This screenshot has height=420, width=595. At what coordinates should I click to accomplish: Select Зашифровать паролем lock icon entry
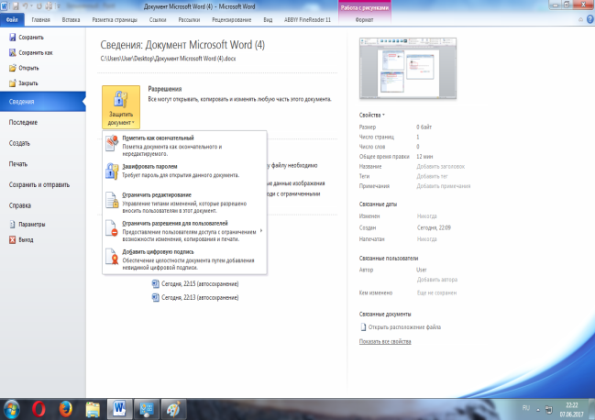184,171
